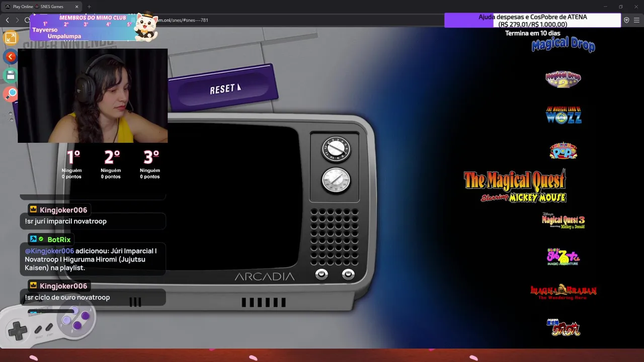Open the Brave shield icon
Viewport: 644px width, 362px height.
point(626,20)
